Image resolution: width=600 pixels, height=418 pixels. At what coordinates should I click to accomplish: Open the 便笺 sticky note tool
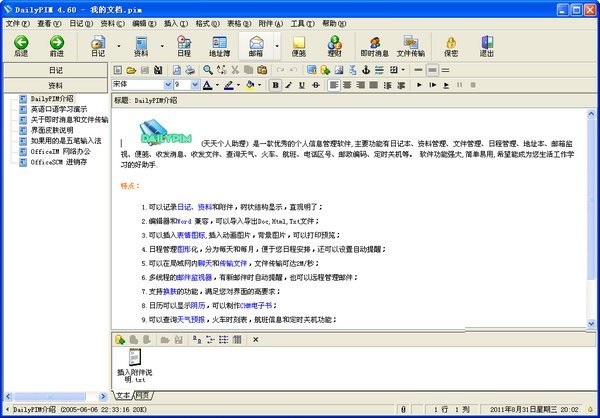pos(298,46)
